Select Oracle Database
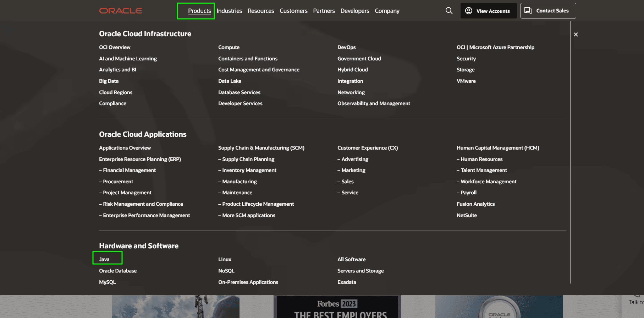644x318 pixels. tap(118, 271)
